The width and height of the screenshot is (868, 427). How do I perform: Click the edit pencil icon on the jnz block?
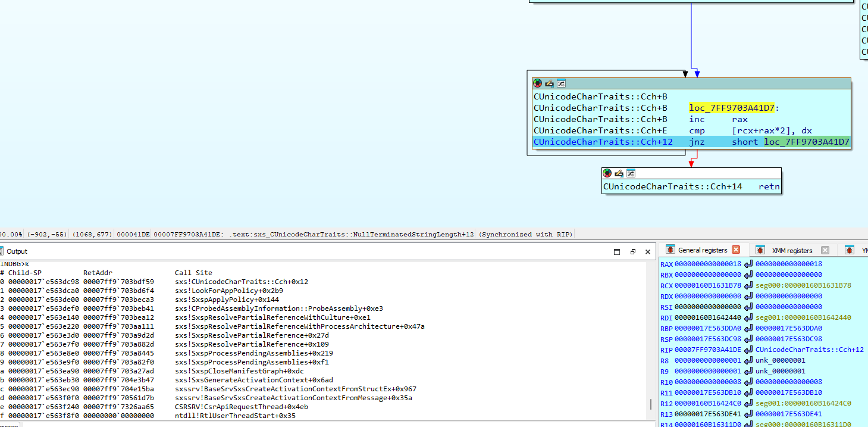(549, 84)
